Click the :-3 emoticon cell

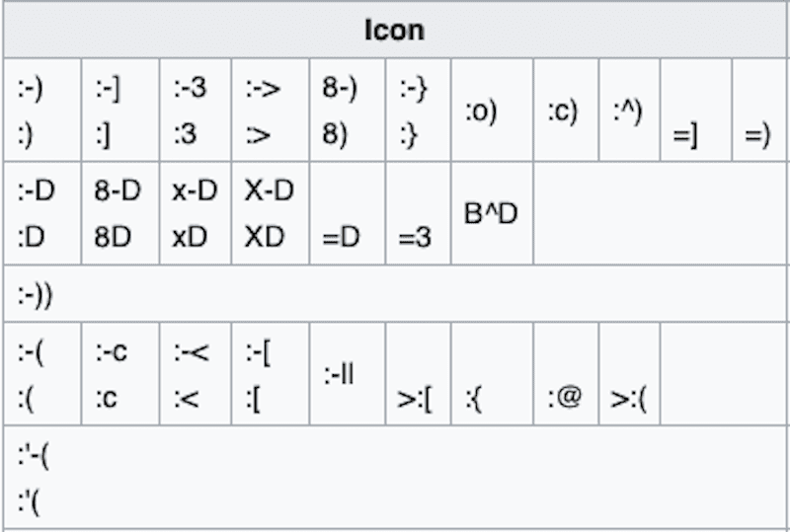tap(195, 110)
